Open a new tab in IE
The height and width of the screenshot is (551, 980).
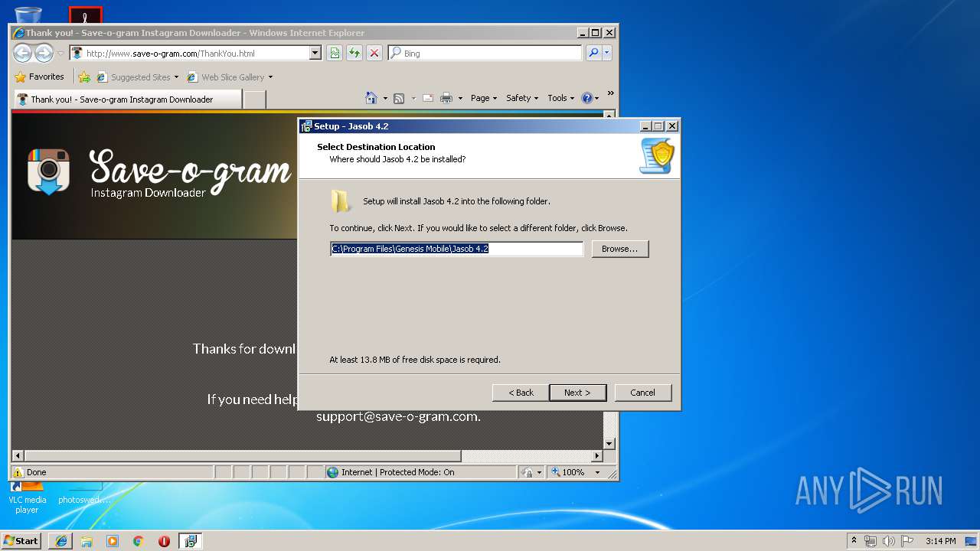pyautogui.click(x=255, y=99)
